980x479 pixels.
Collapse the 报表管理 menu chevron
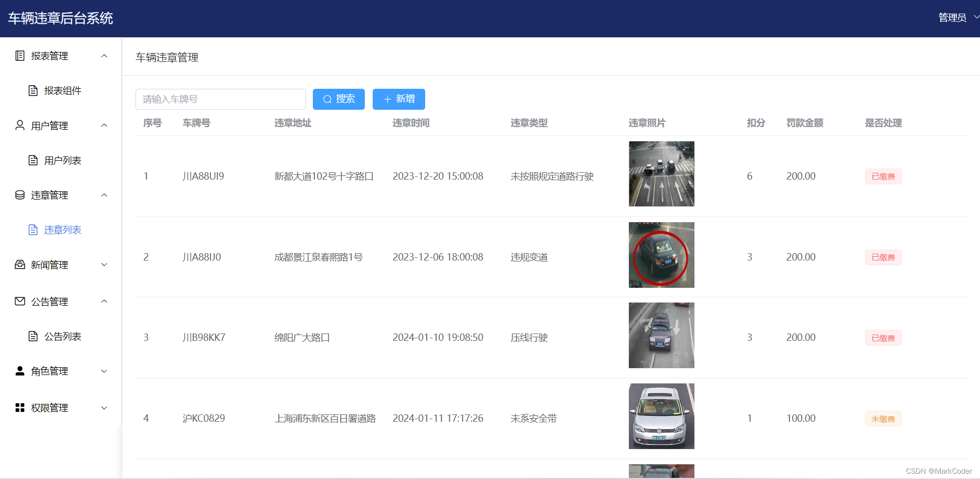[104, 56]
